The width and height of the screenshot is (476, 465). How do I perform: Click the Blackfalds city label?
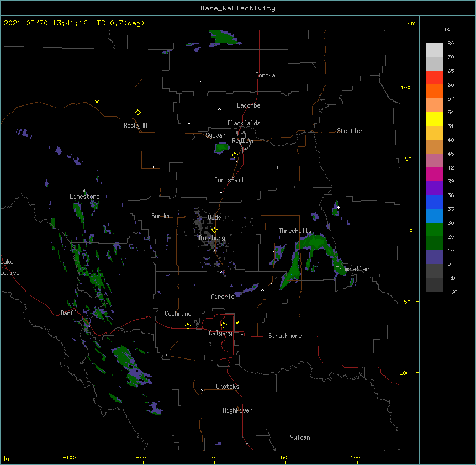point(244,123)
